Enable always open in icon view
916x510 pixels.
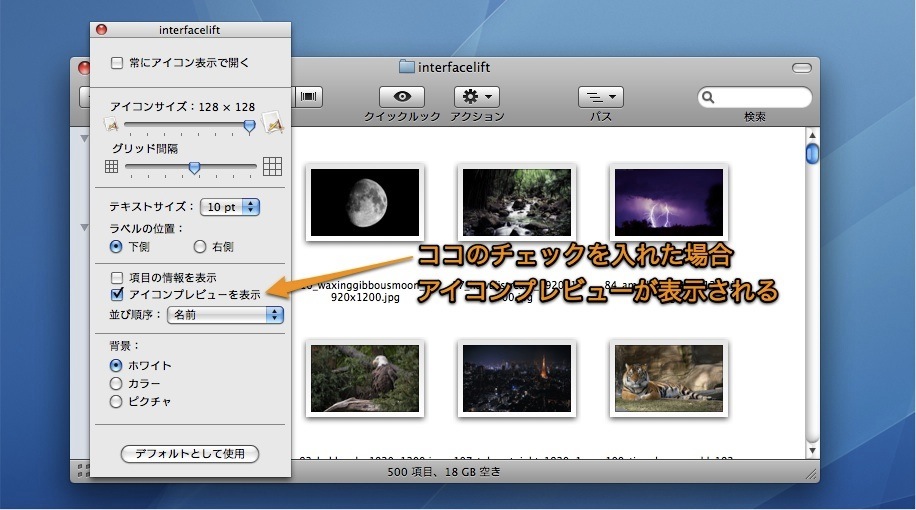coord(117,63)
